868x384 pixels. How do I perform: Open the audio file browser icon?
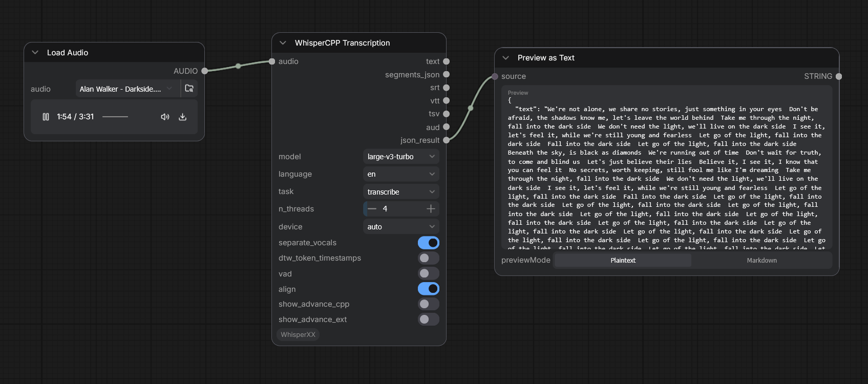click(189, 89)
